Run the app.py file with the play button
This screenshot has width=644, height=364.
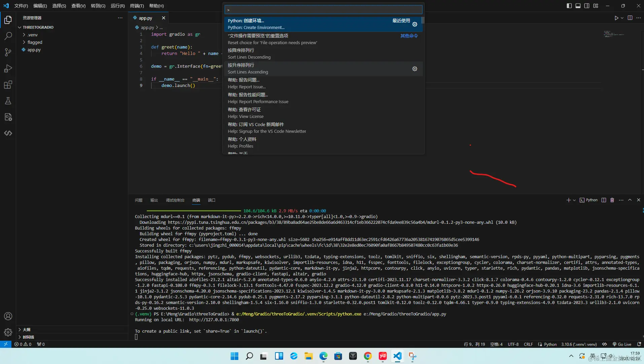point(616,18)
